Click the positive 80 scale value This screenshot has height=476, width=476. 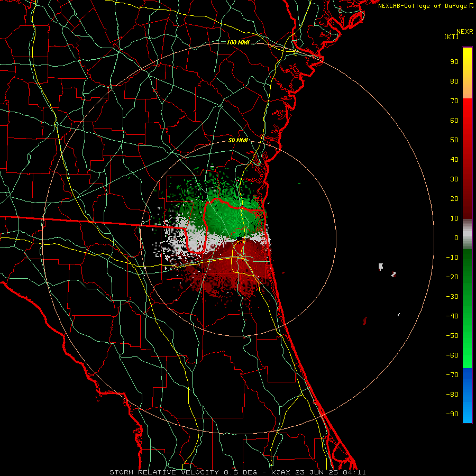click(454, 81)
